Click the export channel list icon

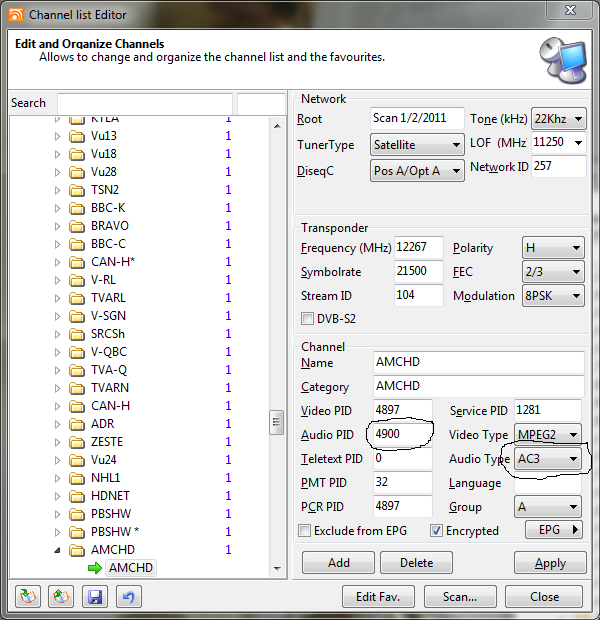(x=62, y=597)
